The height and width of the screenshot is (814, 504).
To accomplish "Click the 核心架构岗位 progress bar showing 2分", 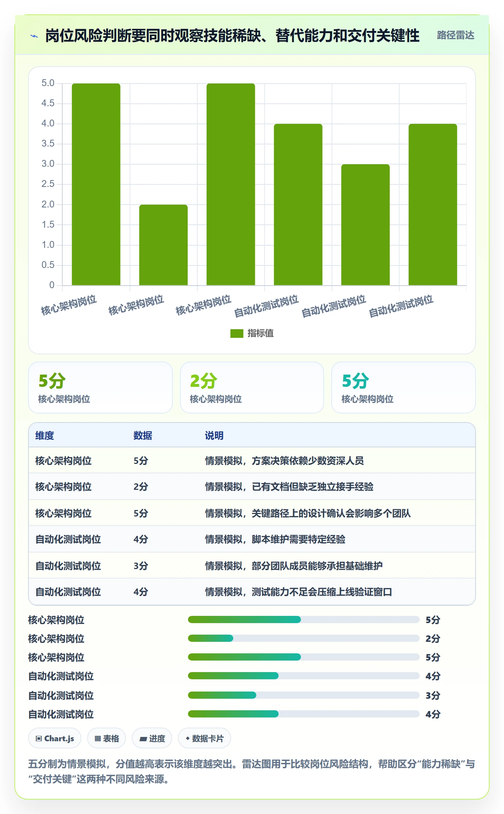I will (x=303, y=638).
